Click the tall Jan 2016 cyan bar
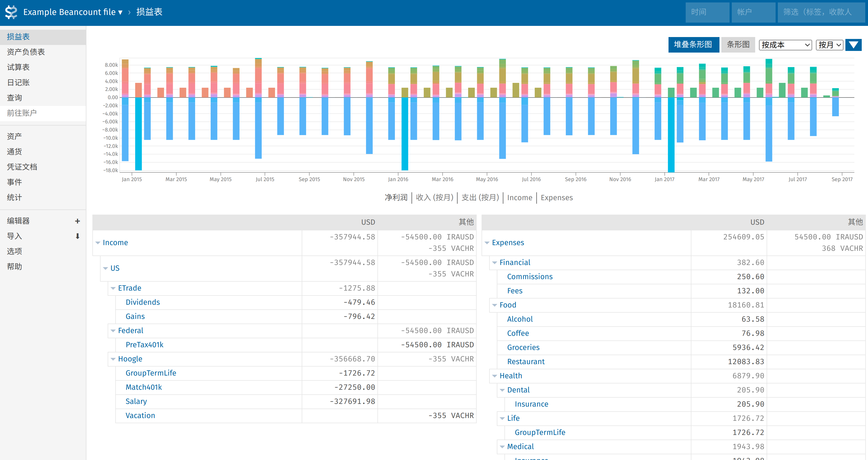The height and width of the screenshot is (460, 868). [405, 135]
